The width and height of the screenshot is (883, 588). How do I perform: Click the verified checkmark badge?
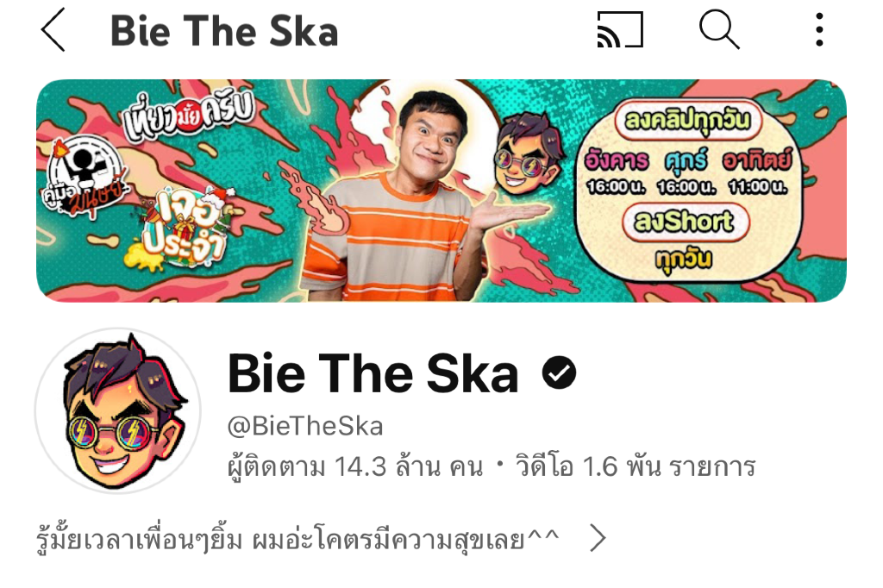(x=559, y=372)
